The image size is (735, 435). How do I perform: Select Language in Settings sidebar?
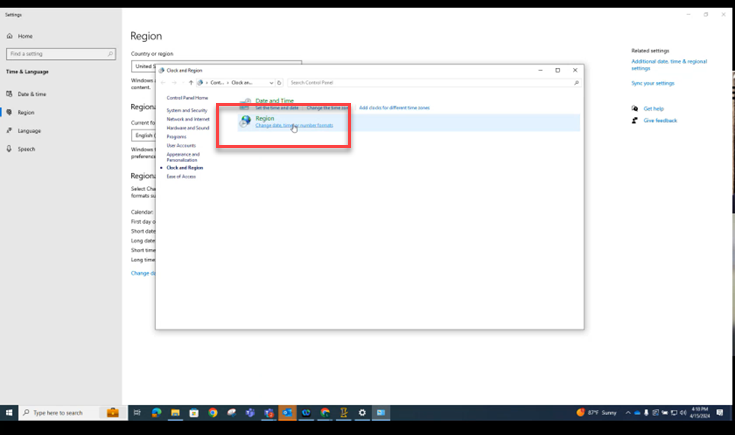click(x=29, y=131)
